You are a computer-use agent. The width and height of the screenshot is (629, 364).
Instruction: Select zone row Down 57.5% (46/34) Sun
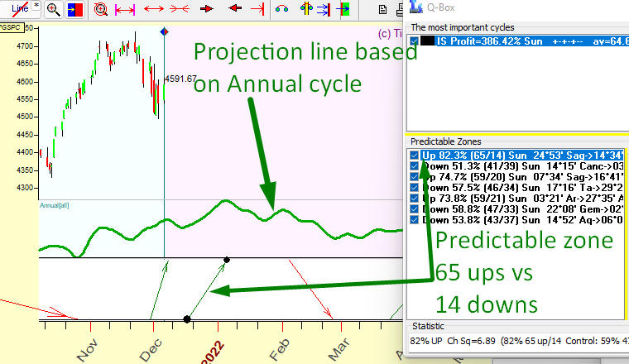pyautogui.click(x=523, y=188)
